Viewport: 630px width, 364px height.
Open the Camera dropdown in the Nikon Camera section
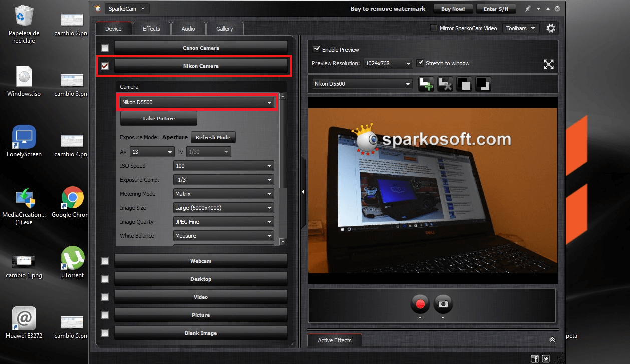pyautogui.click(x=198, y=102)
